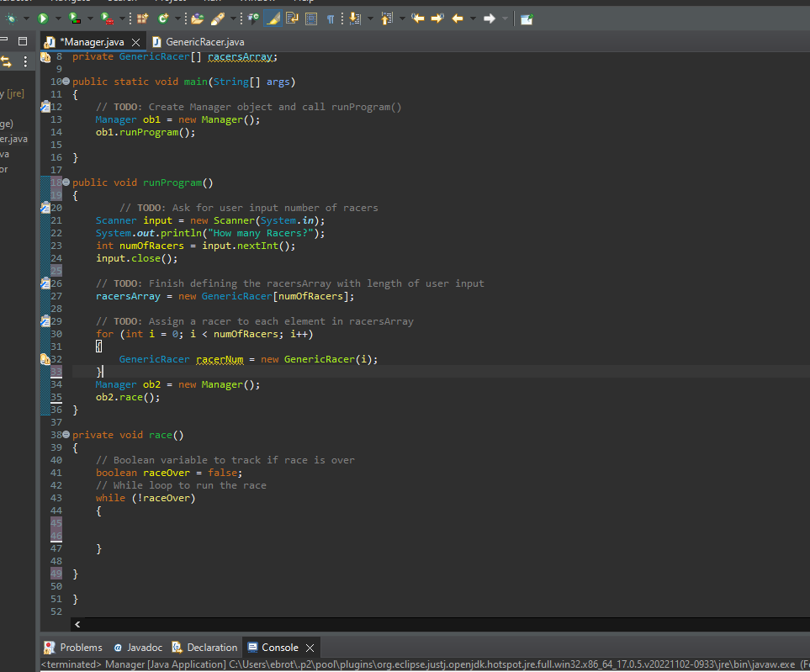The image size is (810, 672).
Task: Open the Run button dropdown arrow
Action: pos(57,19)
